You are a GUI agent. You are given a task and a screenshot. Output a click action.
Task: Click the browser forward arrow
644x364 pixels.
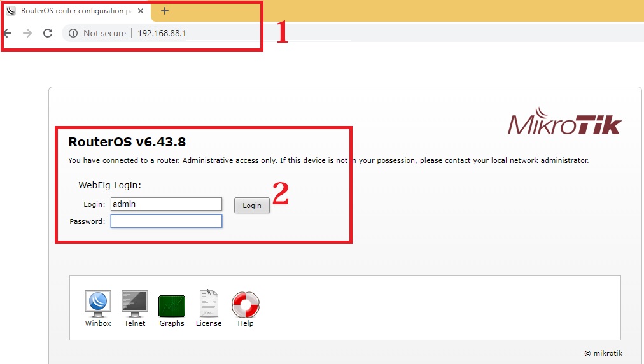pyautogui.click(x=27, y=33)
